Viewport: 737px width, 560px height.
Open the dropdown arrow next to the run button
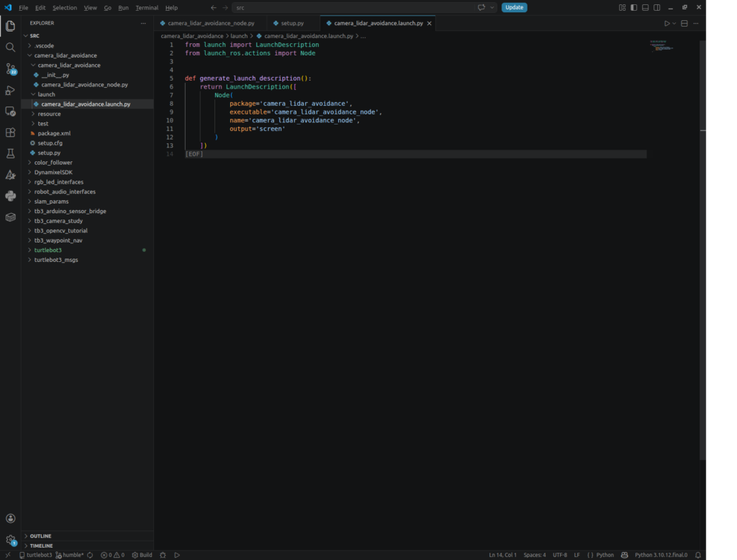pos(674,23)
